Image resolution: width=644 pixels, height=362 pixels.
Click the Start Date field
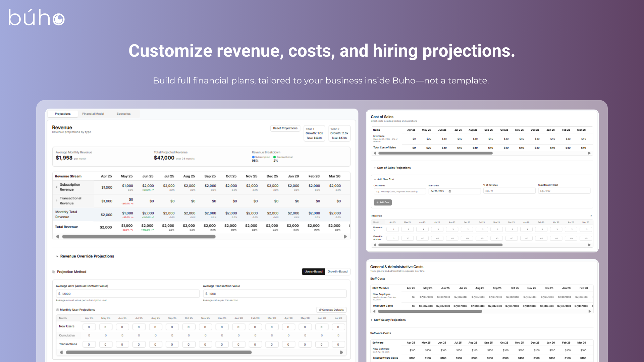[x=454, y=191]
